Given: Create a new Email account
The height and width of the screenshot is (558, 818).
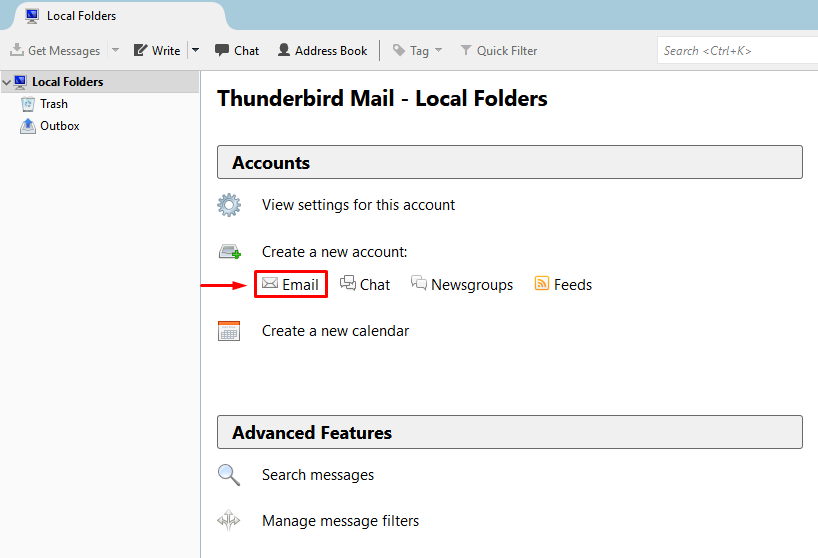Looking at the screenshot, I should (291, 284).
